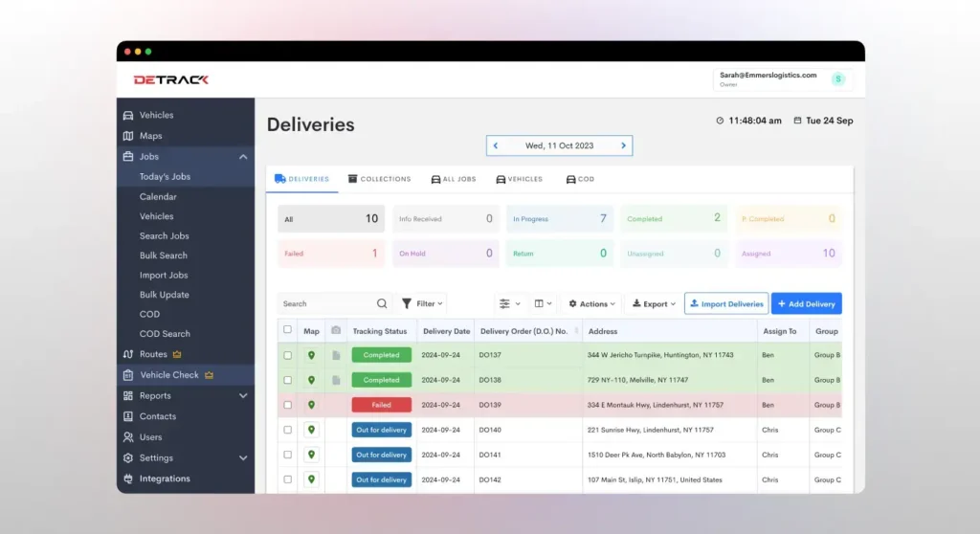This screenshot has width=980, height=534.
Task: Open the Actions dropdown
Action: click(591, 304)
